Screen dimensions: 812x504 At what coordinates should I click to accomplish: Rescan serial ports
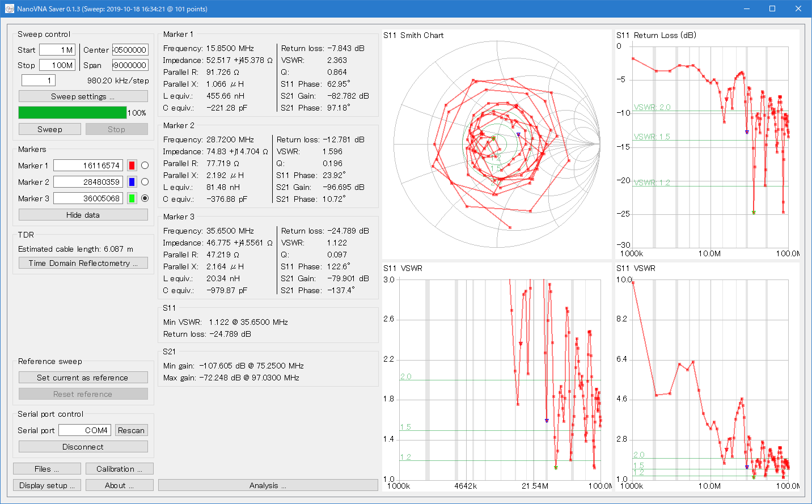click(x=131, y=430)
